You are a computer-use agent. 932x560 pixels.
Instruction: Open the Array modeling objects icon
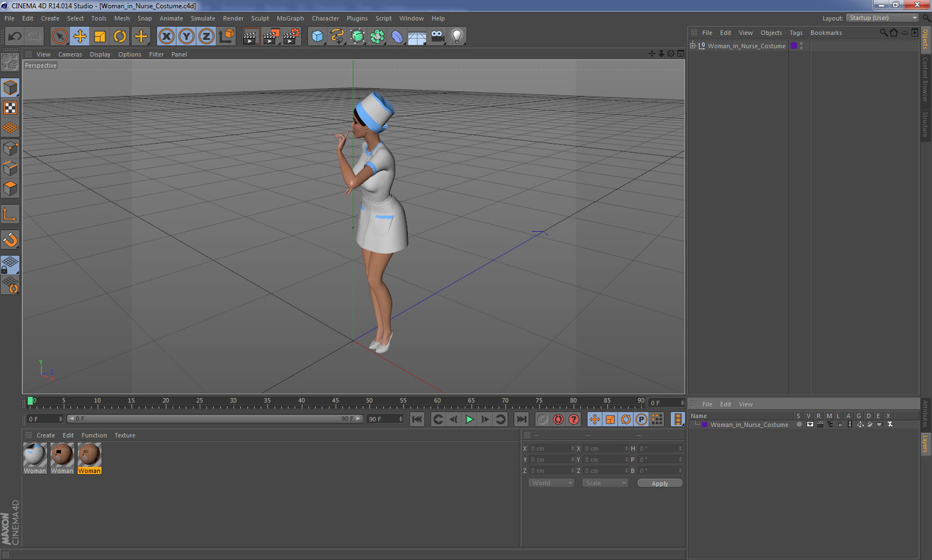pos(377,37)
